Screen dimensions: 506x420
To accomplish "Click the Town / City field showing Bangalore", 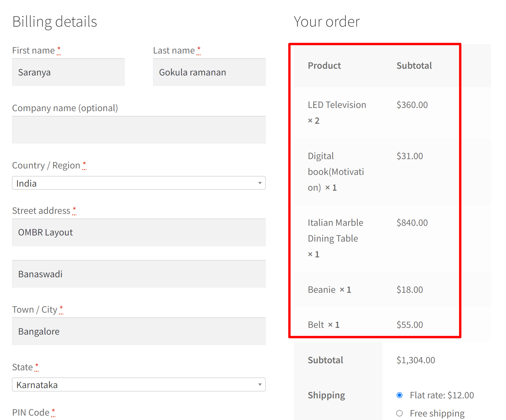I will click(138, 331).
